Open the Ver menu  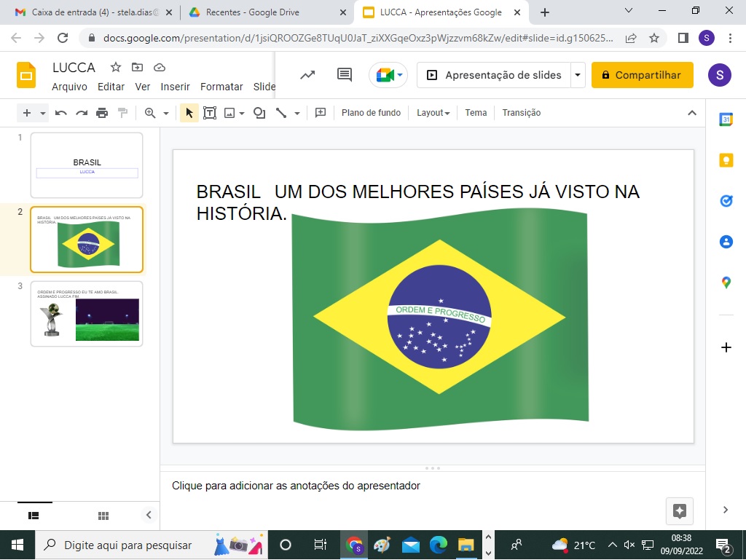pos(142,87)
